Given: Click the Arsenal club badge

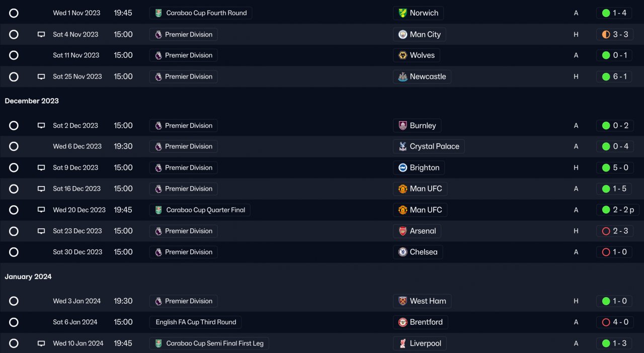Looking at the screenshot, I should coord(403,231).
